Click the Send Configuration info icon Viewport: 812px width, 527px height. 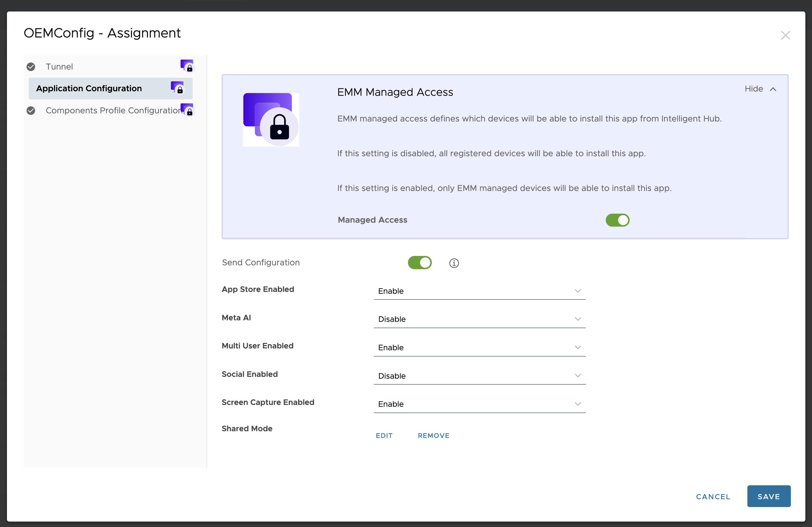[454, 263]
